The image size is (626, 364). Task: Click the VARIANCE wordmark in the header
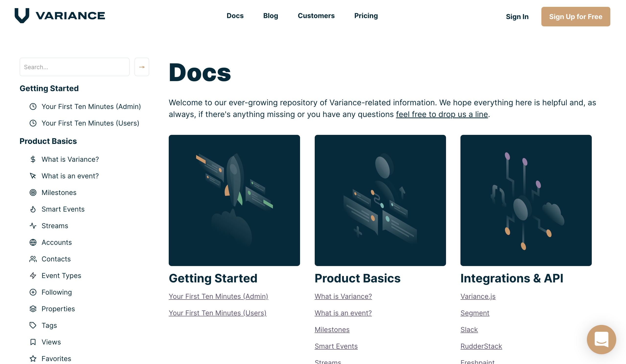pos(70,16)
